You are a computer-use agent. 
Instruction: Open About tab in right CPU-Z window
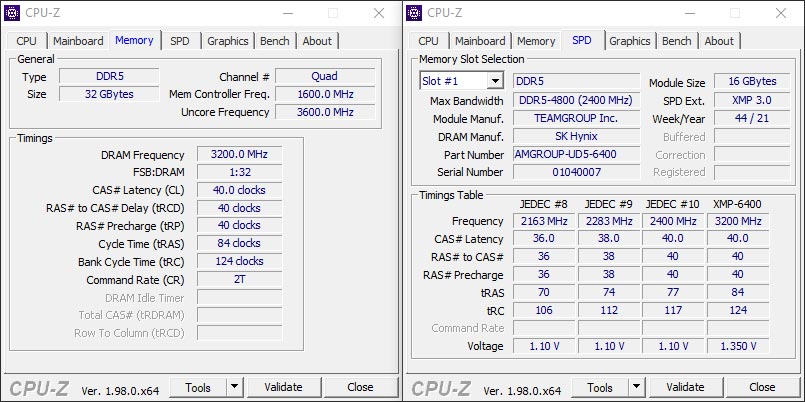[x=719, y=41]
